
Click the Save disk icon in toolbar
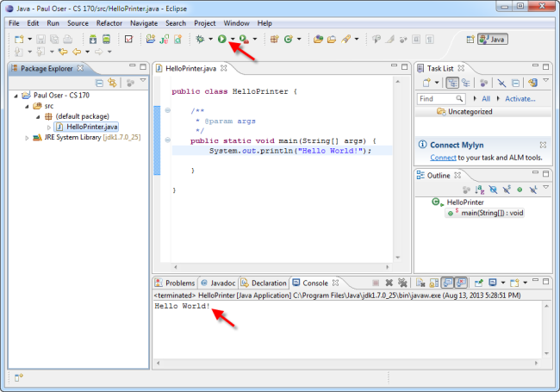pyautogui.click(x=41, y=40)
